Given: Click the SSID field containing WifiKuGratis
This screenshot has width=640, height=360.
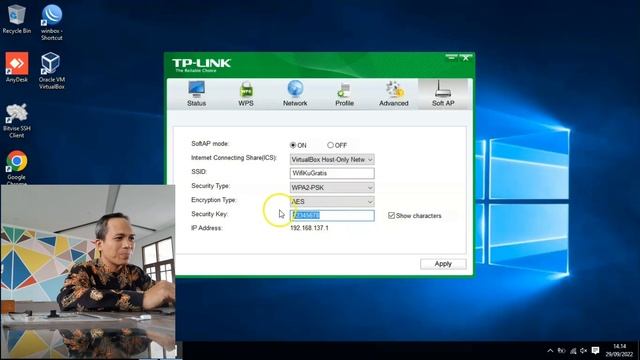Looking at the screenshot, I should (332, 173).
